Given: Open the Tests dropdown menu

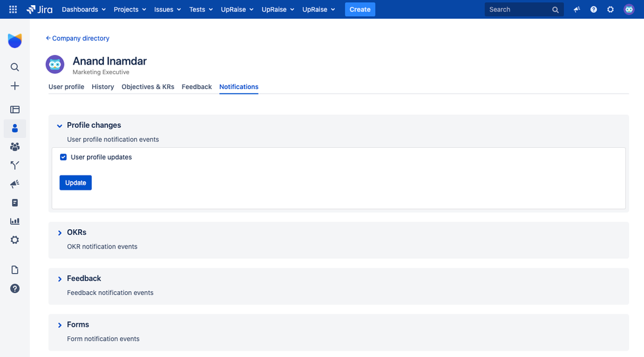Looking at the screenshot, I should [201, 9].
